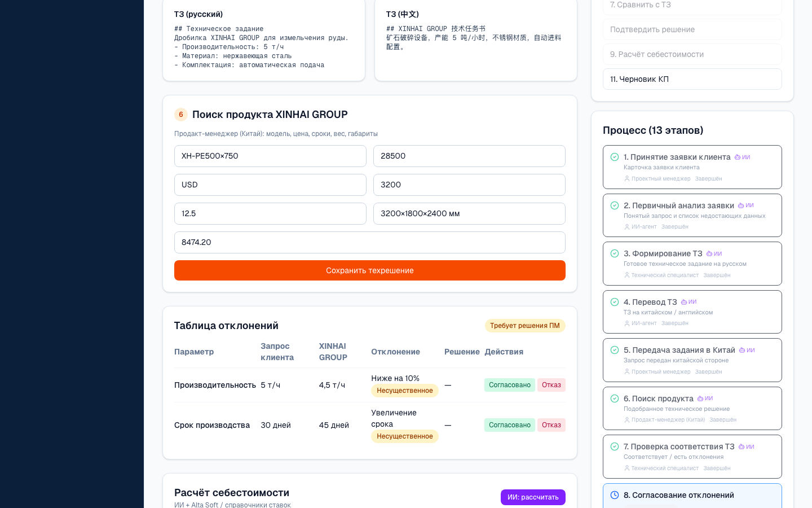
Task: Click the Несущественное badge under Ниже на 10%
Action: coord(405,391)
